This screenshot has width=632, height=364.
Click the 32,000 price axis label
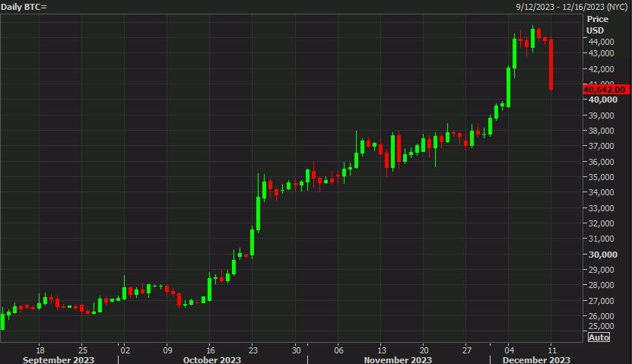[601, 223]
